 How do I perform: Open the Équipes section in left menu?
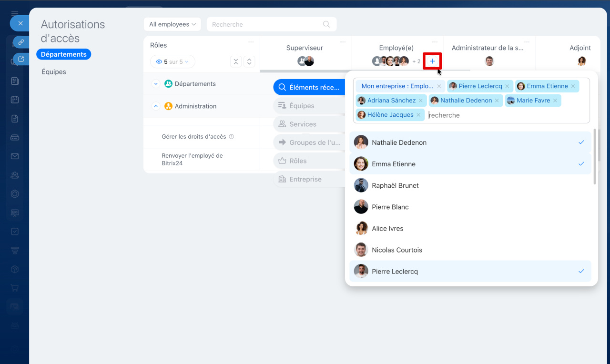coord(54,72)
